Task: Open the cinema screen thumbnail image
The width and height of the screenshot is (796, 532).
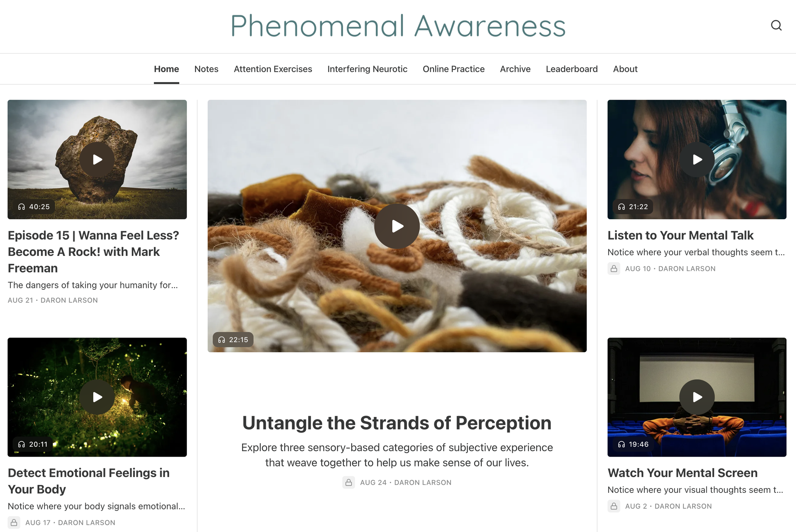Action: tap(697, 397)
